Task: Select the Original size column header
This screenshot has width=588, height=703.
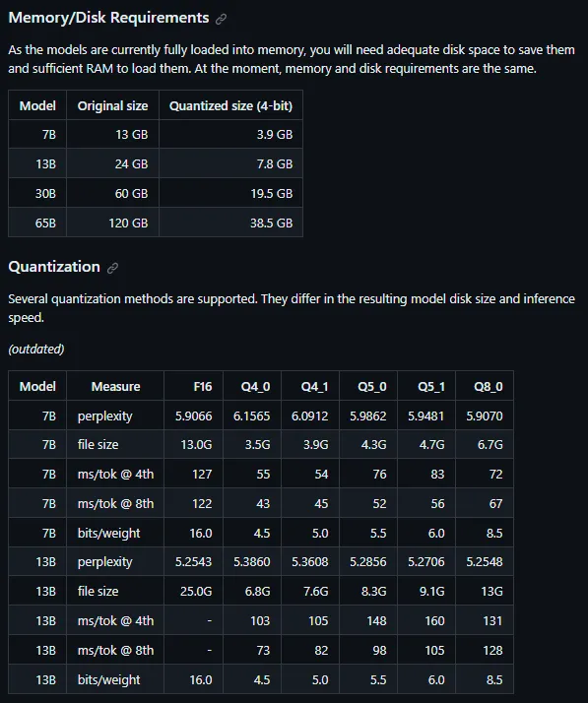Action: tap(112, 105)
